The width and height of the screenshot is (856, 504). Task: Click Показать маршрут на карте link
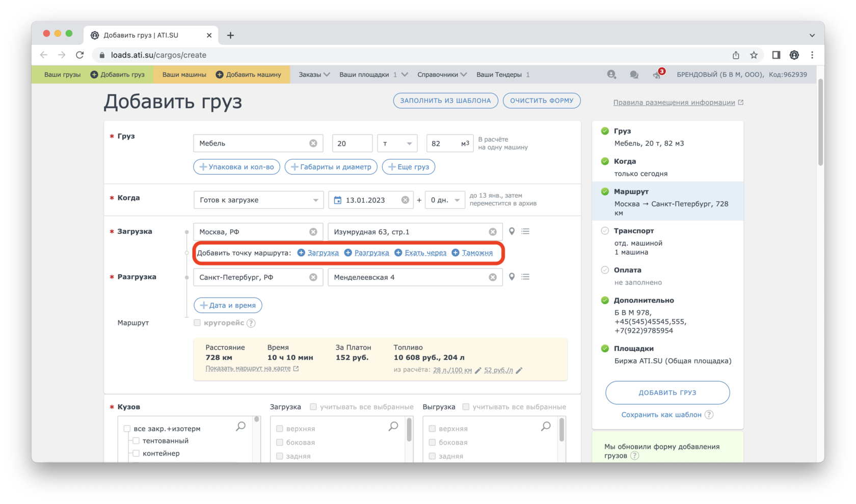[248, 368]
